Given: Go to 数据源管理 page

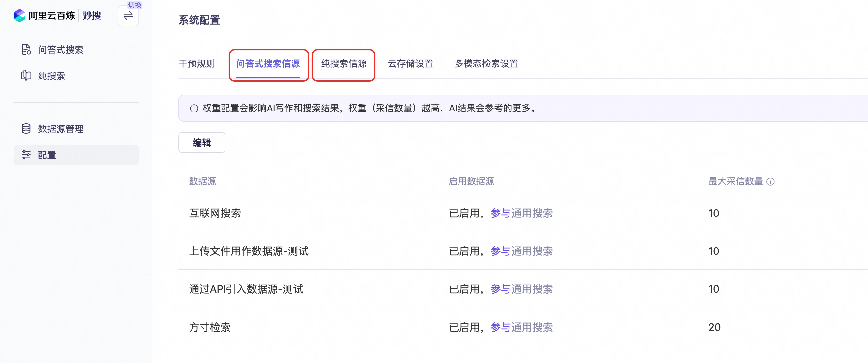Looking at the screenshot, I should [61, 129].
